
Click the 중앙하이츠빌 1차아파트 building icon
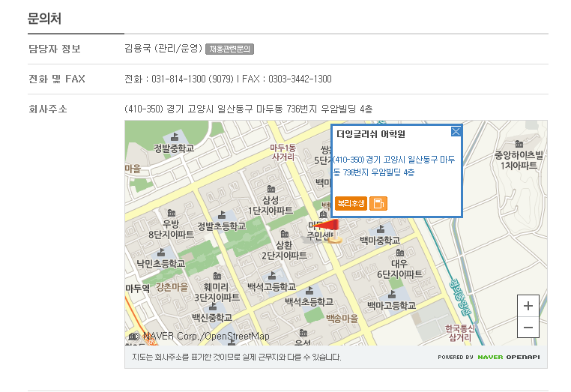[519, 144]
